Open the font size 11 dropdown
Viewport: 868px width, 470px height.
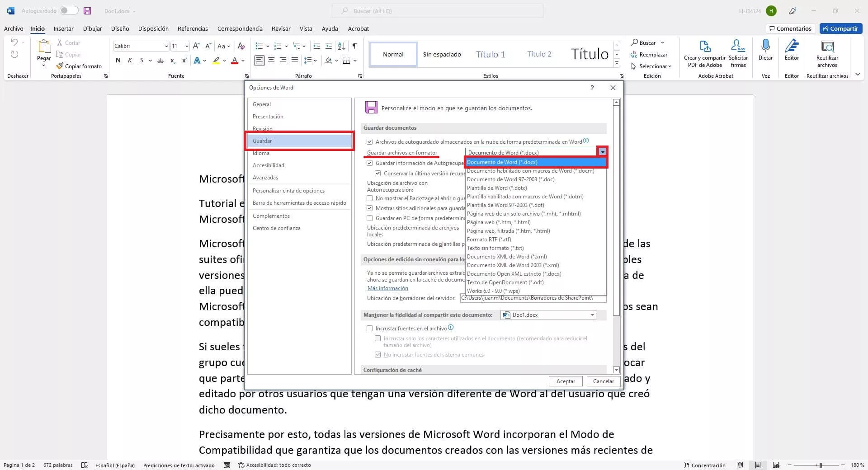coord(186,46)
